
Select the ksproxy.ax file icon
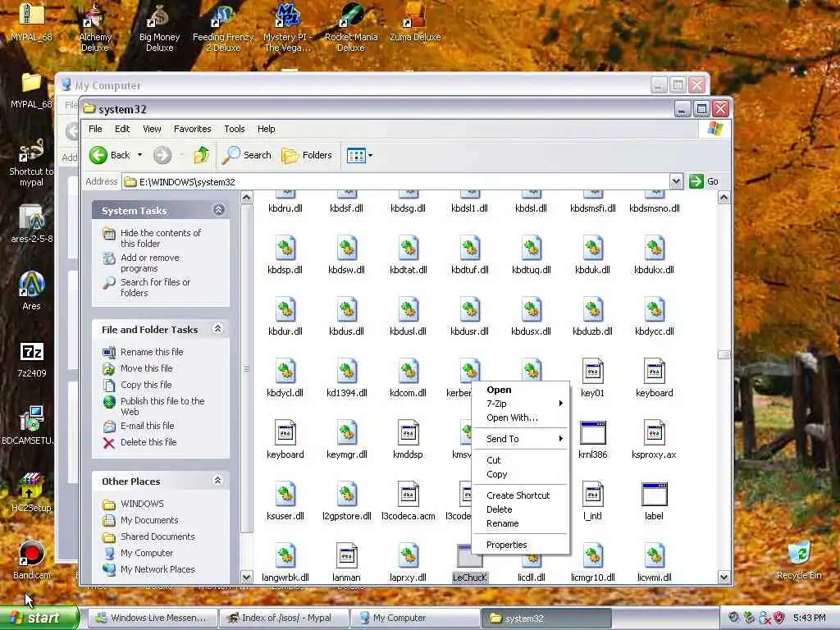[x=654, y=433]
